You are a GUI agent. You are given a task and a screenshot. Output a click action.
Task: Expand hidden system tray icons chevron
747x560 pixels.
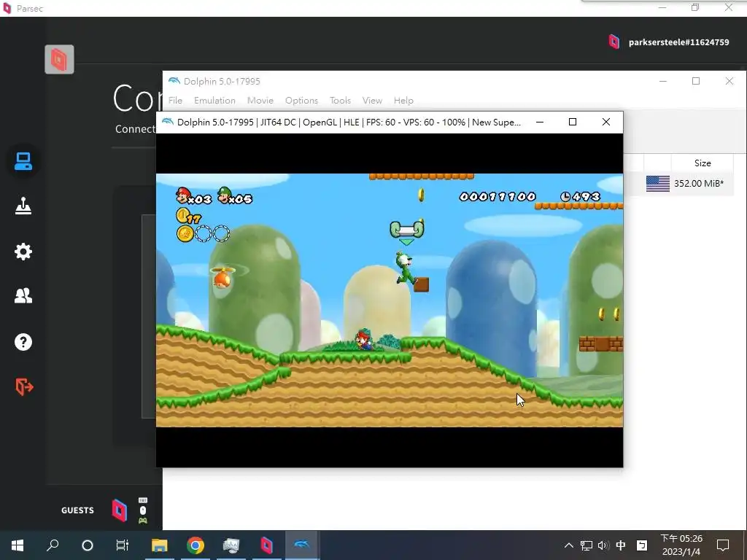pyautogui.click(x=568, y=545)
